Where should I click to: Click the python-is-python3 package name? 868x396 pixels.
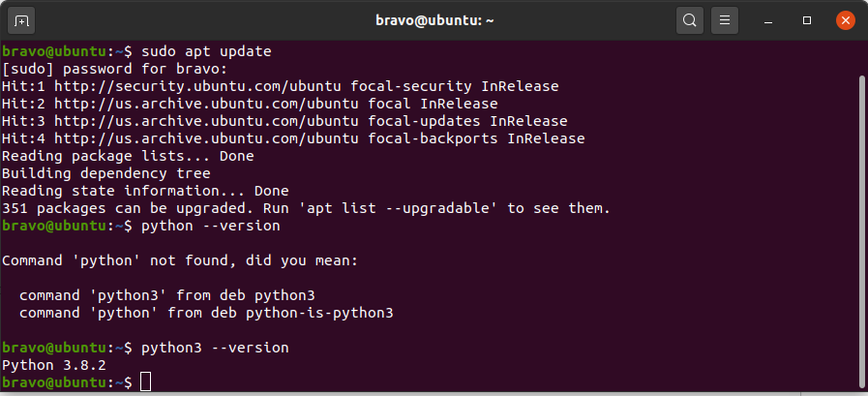pos(319,313)
